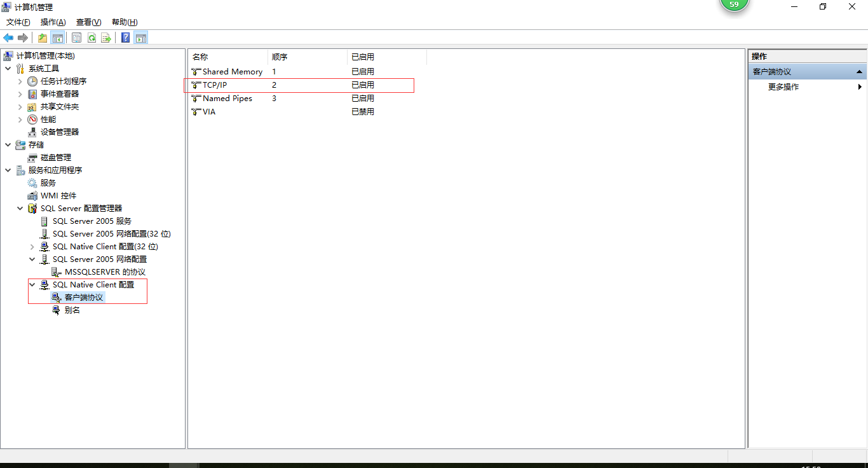Select SQL Server 2005 服务 in the tree

coord(92,221)
